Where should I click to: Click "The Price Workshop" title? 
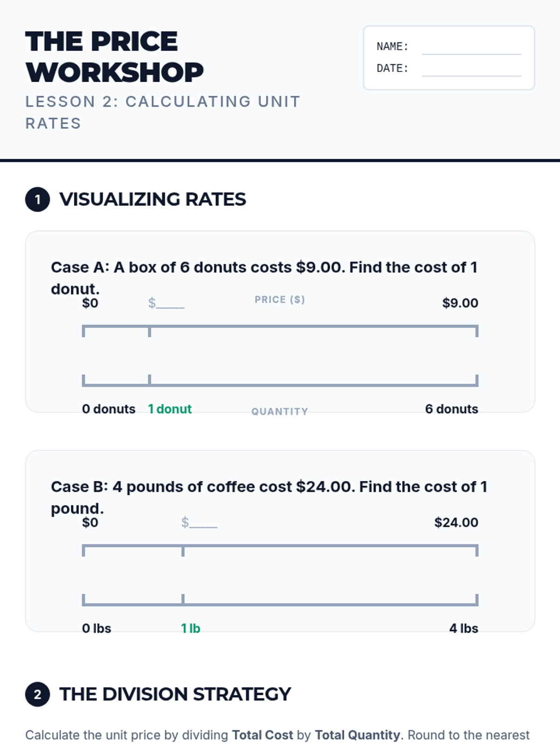point(114,56)
